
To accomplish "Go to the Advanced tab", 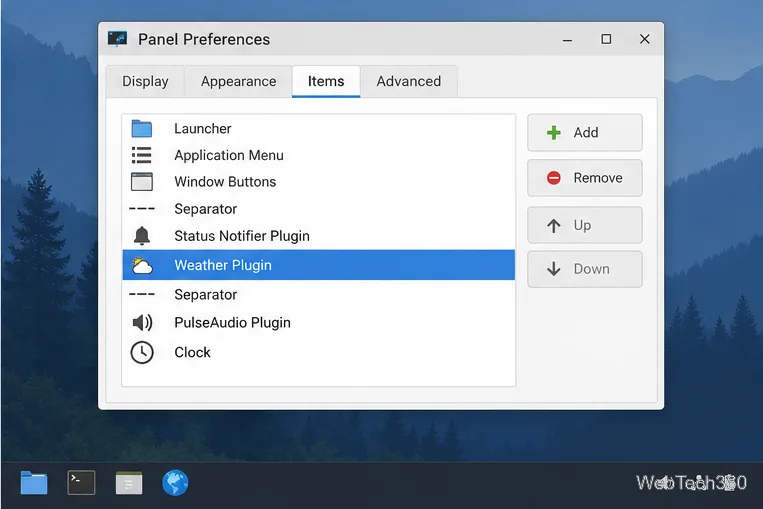I will click(409, 81).
